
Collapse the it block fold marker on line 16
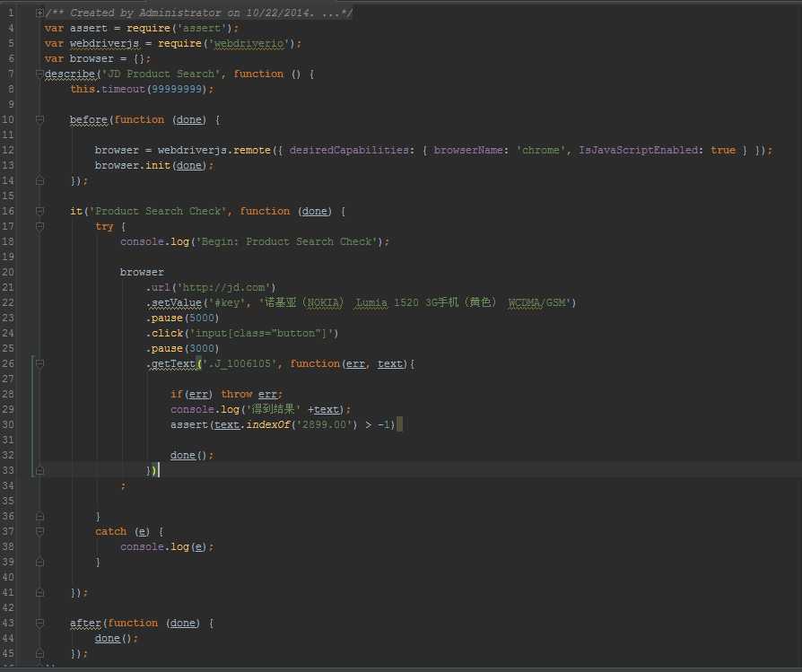click(39, 211)
